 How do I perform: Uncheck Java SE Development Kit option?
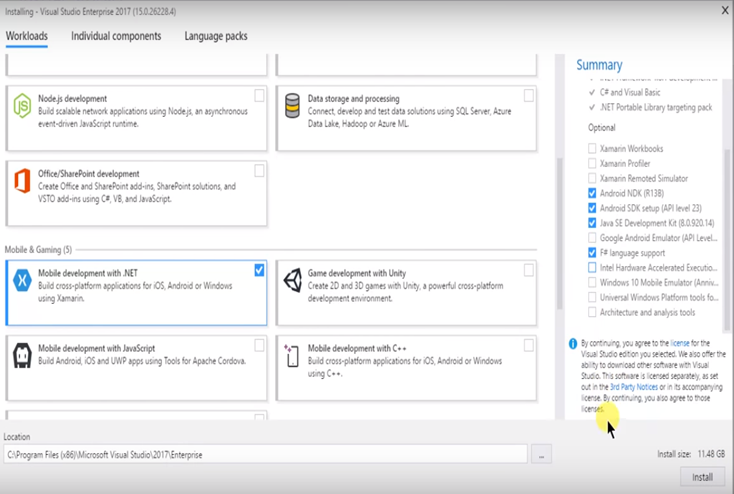click(x=592, y=223)
